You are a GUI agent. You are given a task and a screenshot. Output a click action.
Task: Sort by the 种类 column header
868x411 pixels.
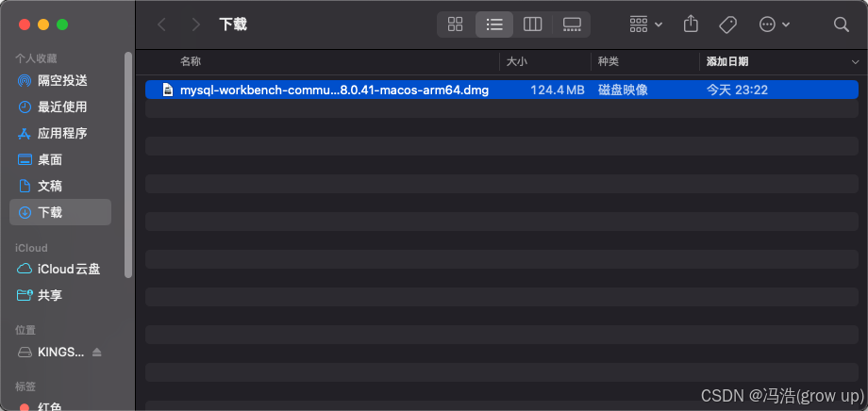[608, 62]
